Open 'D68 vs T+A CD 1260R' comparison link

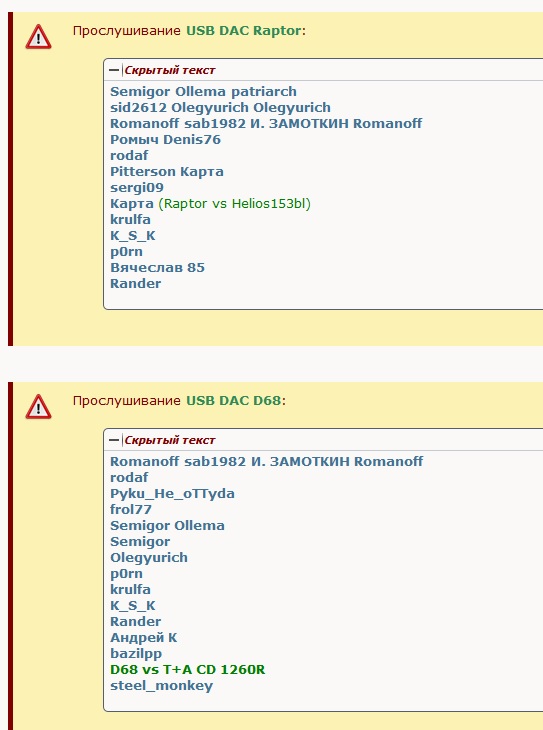pyautogui.click(x=188, y=669)
